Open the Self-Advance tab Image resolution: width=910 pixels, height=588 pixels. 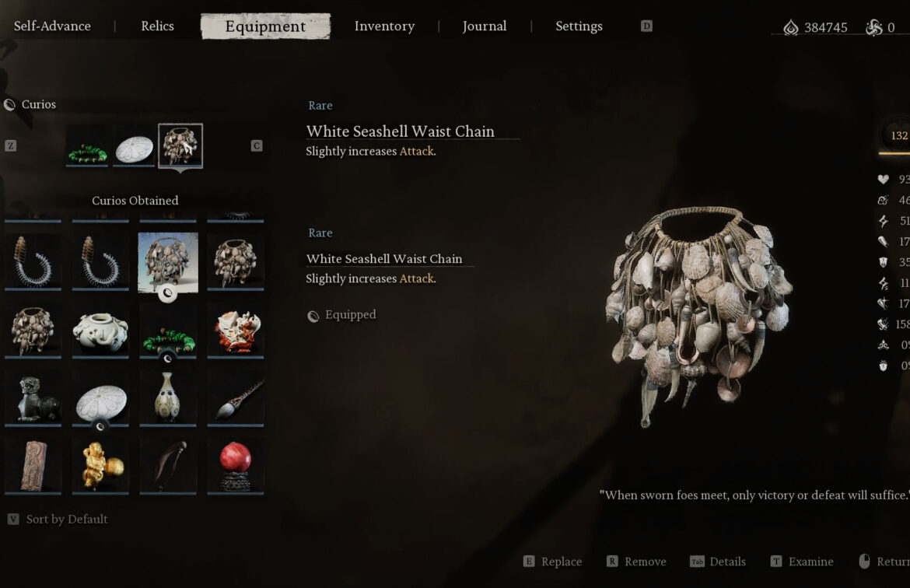52,26
